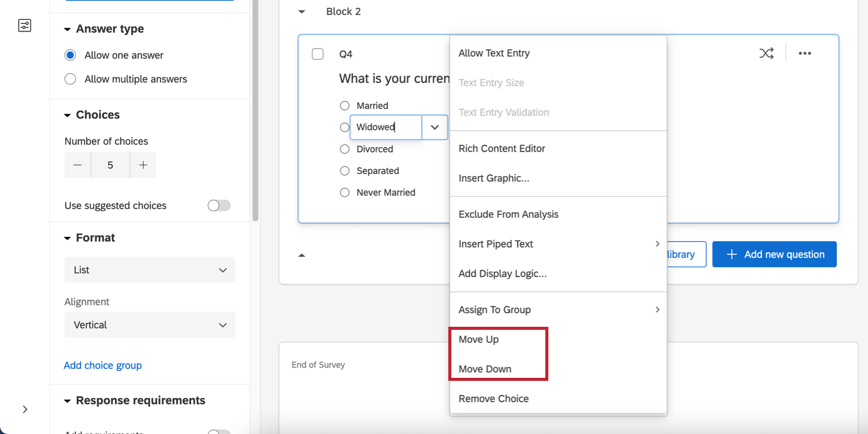Image resolution: width=868 pixels, height=434 pixels.
Task: Click the shuffle randomization icon on Q4
Action: click(x=766, y=53)
